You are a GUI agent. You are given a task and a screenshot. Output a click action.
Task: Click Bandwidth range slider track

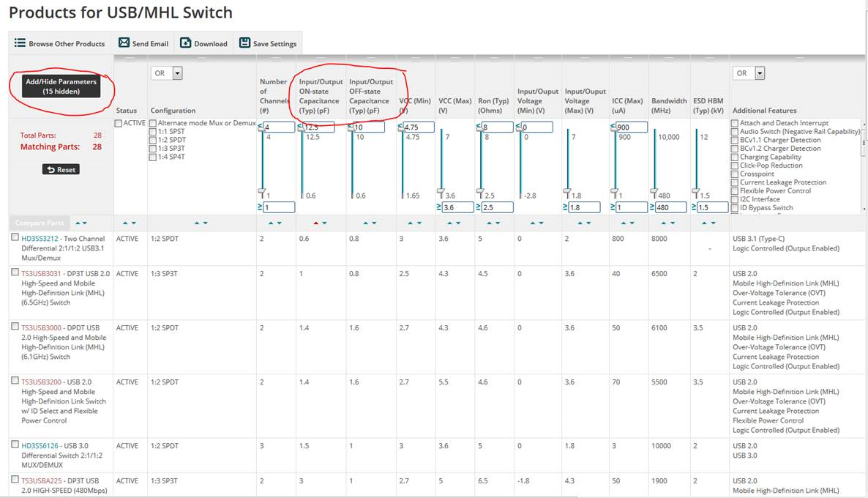[x=655, y=163]
